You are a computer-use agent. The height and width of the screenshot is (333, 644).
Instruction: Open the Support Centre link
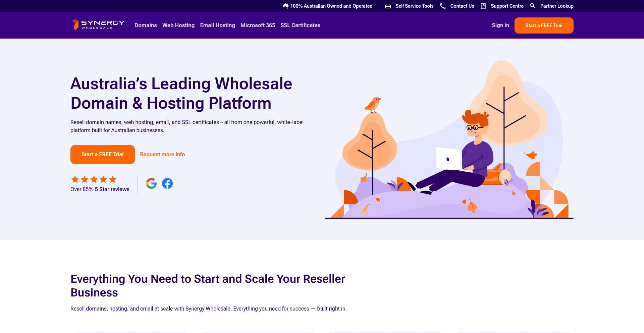[x=507, y=6]
